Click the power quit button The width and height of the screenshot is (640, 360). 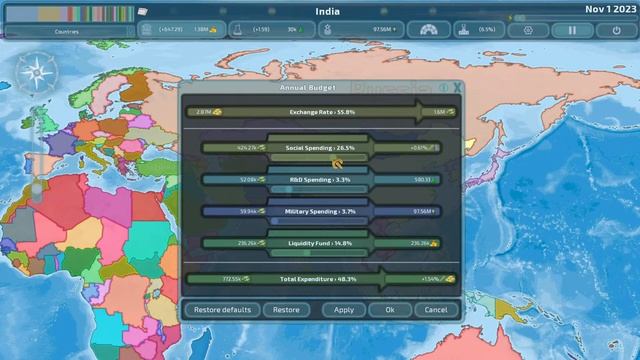pyautogui.click(x=616, y=30)
